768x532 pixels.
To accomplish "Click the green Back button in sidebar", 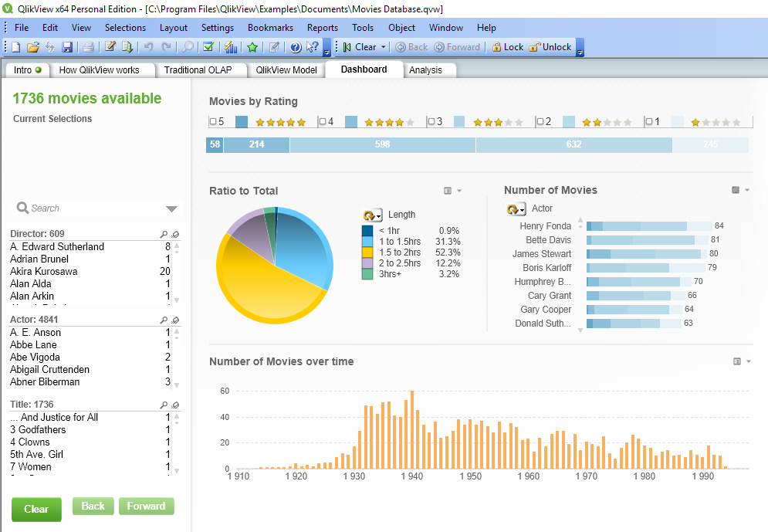I will point(93,506).
